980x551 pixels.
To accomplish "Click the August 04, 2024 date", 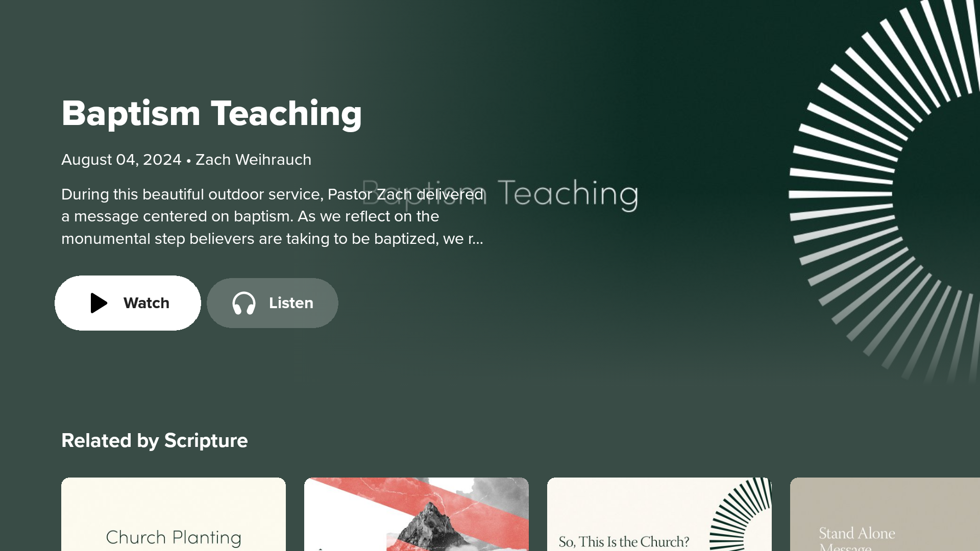I will coord(121,160).
